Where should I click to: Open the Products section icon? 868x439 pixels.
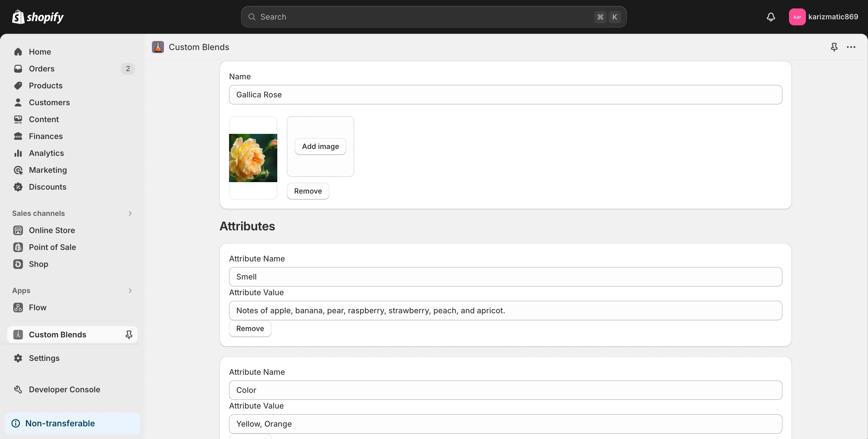tap(18, 85)
